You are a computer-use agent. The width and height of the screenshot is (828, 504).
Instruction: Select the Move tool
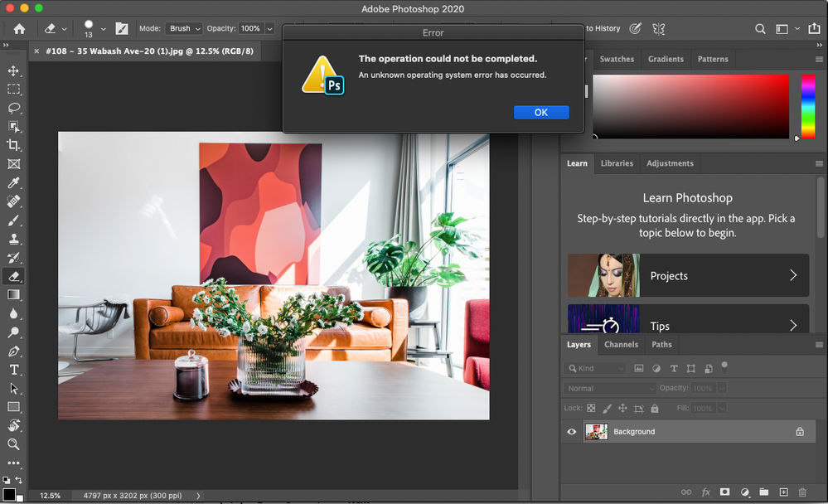[13, 70]
